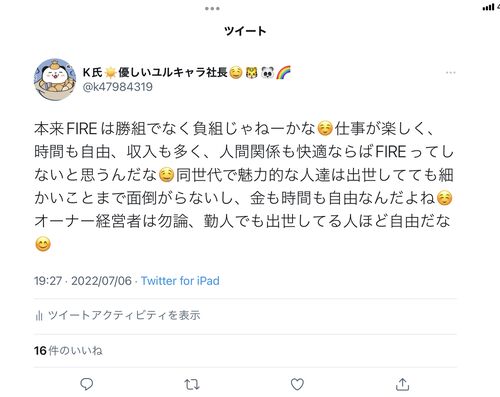Tap the smiling emoji ending the tweet
Screen dimensions: 500x397
click(x=43, y=244)
